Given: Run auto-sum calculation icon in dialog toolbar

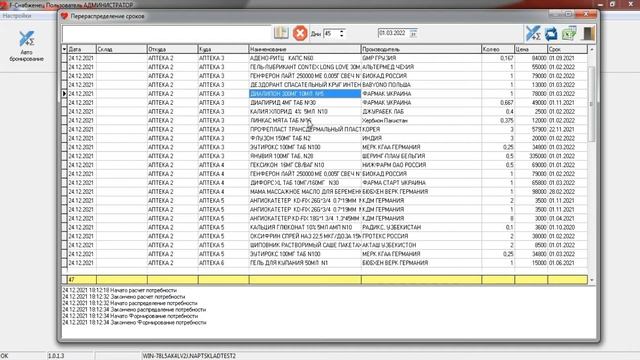Looking at the screenshot, I should pos(533,33).
